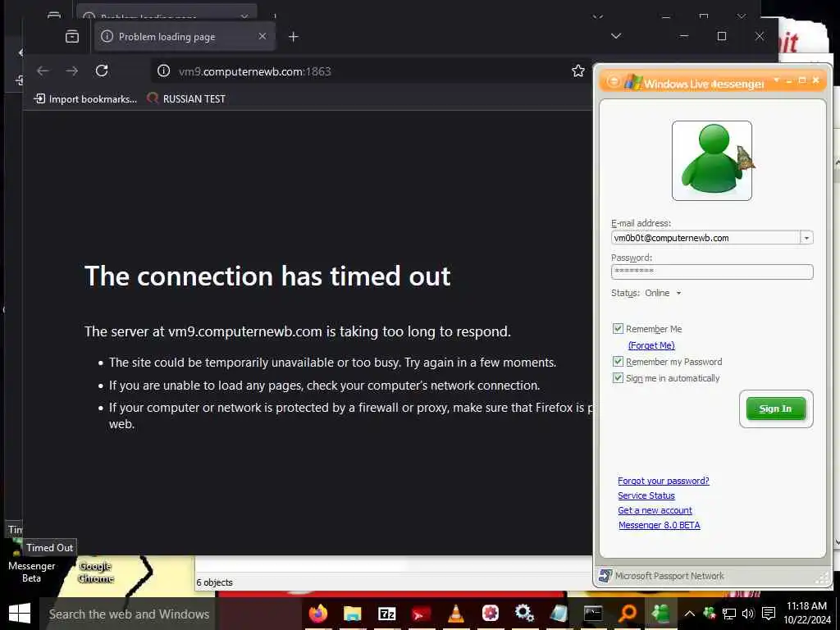Click the Messenger orange back circle icon
This screenshot has width=840, height=630.
pos(614,82)
